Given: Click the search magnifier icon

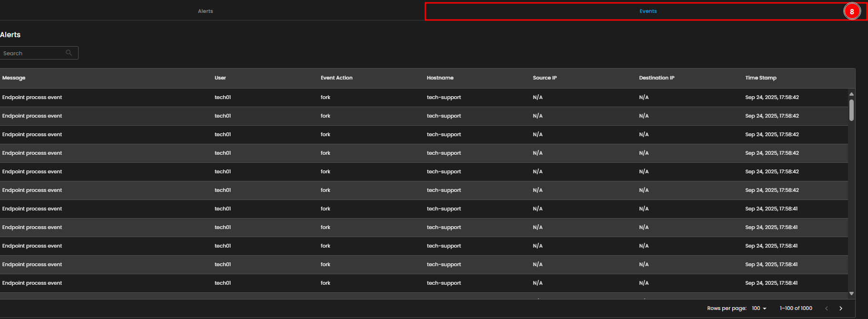Looking at the screenshot, I should [x=69, y=53].
